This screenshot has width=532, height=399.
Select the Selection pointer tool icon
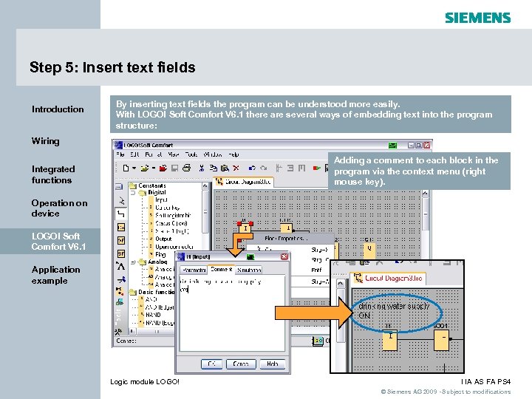tap(121, 200)
